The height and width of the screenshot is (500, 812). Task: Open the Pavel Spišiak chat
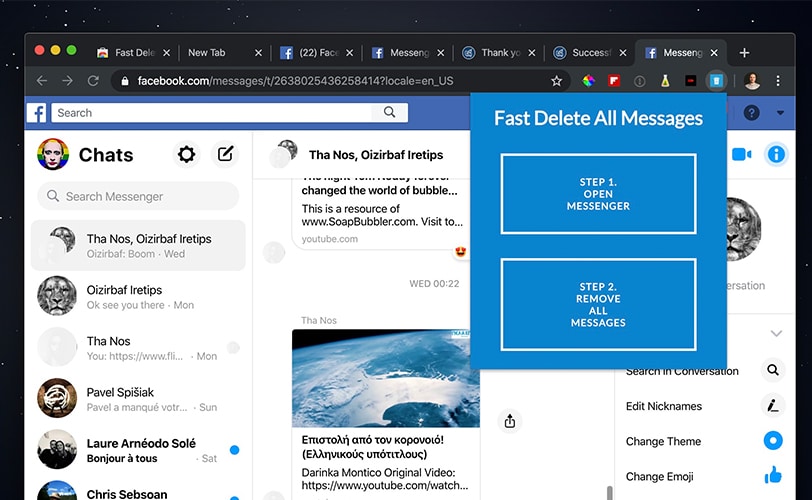(138, 399)
